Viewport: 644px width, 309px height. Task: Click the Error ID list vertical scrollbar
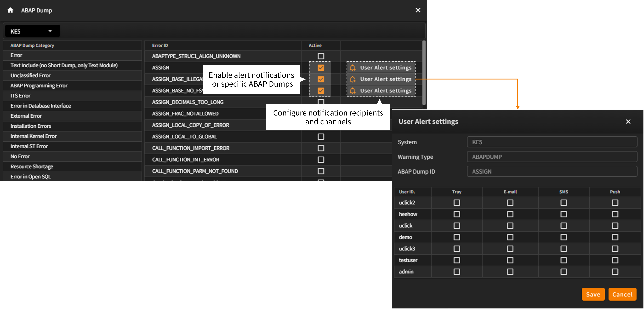tap(424, 73)
